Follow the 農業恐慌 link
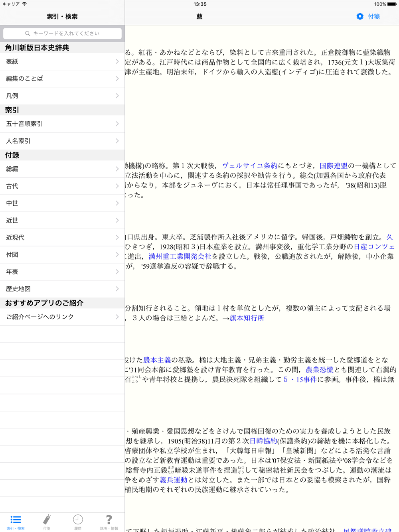The image size is (399, 532). coord(319,370)
